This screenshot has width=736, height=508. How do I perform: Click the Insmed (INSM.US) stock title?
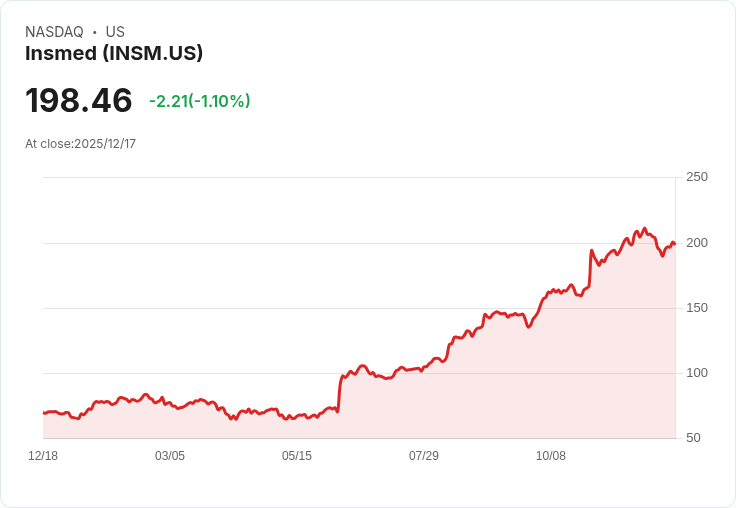click(114, 54)
